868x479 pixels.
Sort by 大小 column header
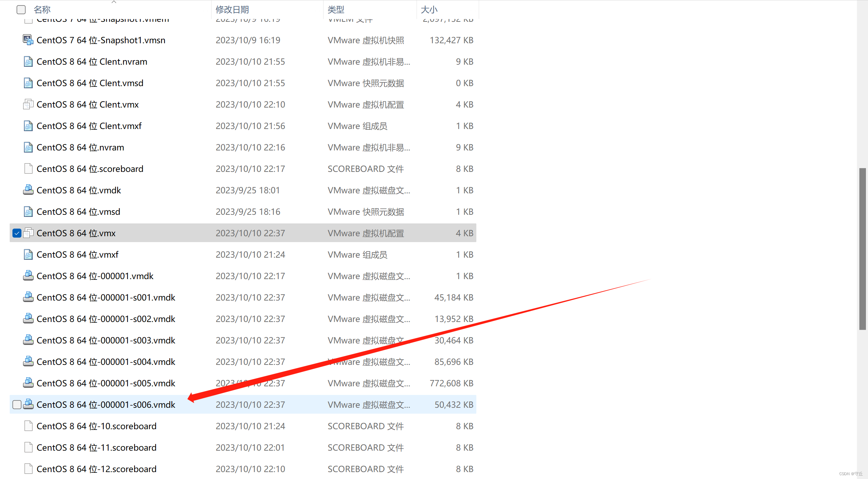[429, 10]
